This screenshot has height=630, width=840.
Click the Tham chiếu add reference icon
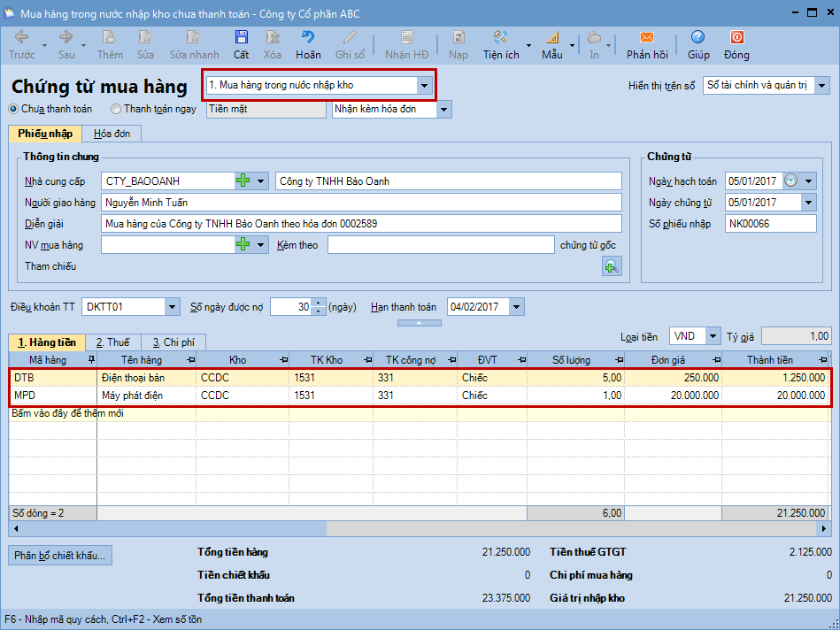[612, 266]
